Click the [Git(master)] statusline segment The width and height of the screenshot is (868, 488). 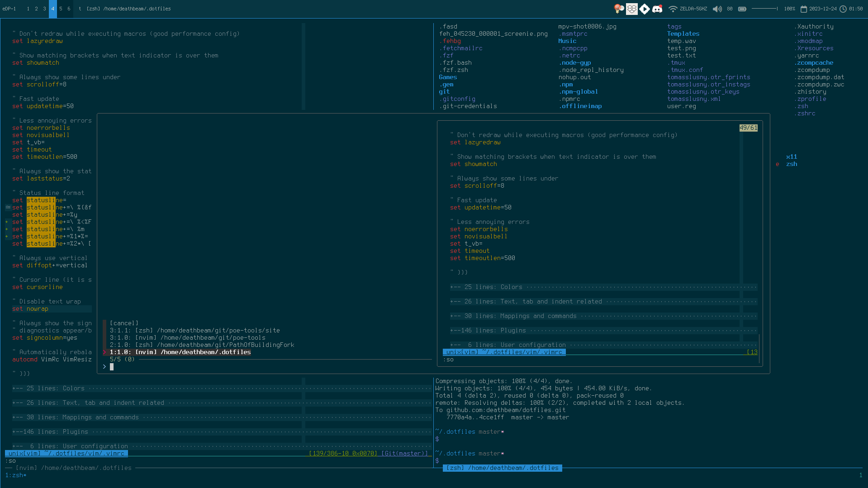click(x=404, y=453)
